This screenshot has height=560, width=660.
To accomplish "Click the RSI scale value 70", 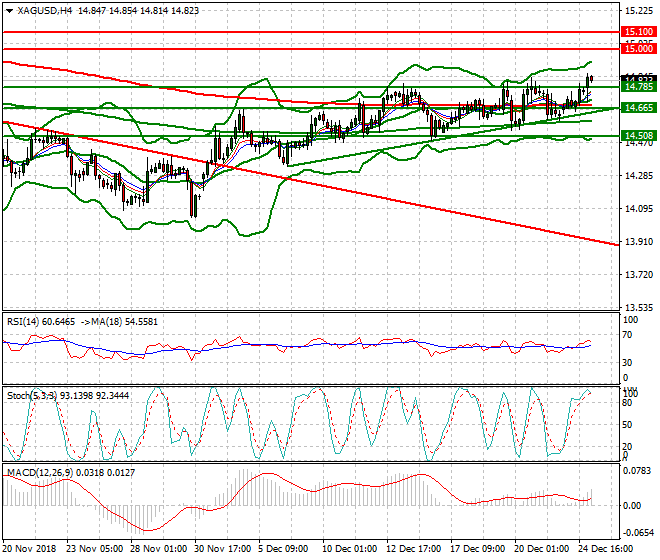I will click(x=627, y=335).
